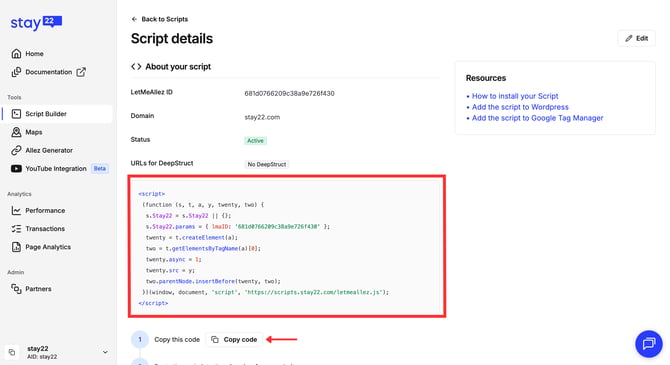Click Copy this code step text

[177, 339]
